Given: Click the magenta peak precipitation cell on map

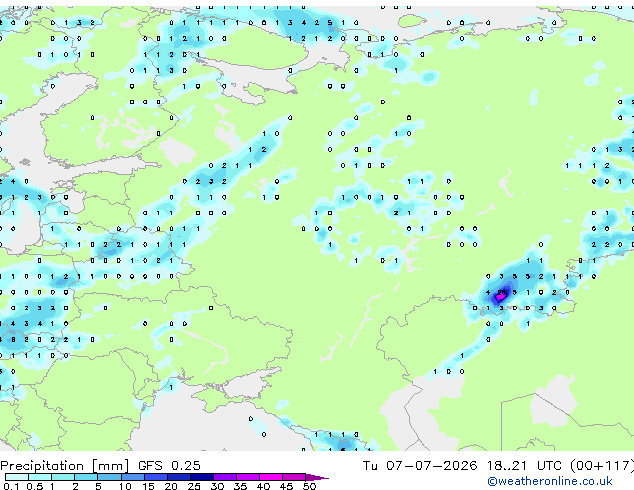Looking at the screenshot, I should [500, 297].
